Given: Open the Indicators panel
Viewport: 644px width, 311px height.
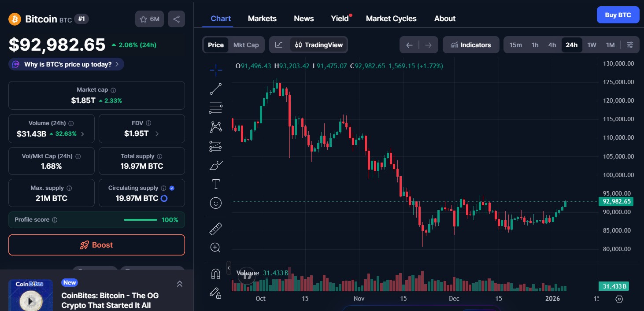Looking at the screenshot, I should [471, 44].
